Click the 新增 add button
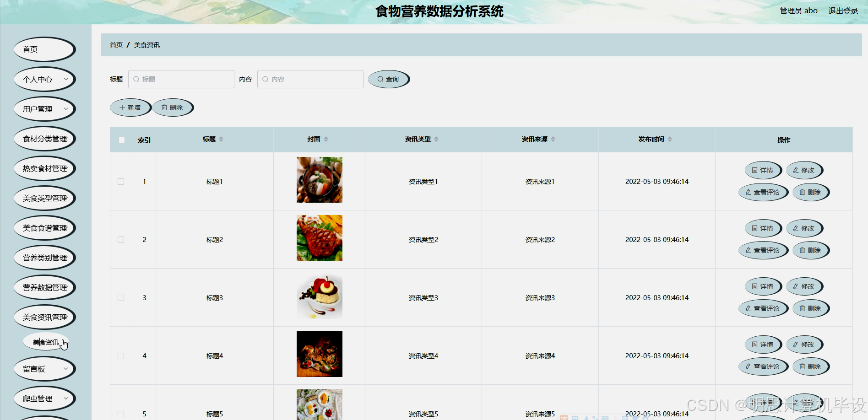The width and height of the screenshot is (868, 420). click(130, 108)
